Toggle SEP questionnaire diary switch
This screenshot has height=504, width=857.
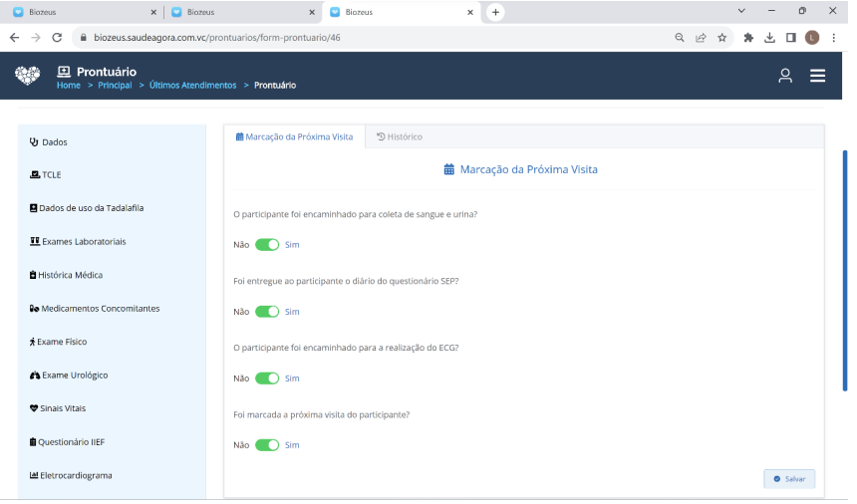click(267, 312)
